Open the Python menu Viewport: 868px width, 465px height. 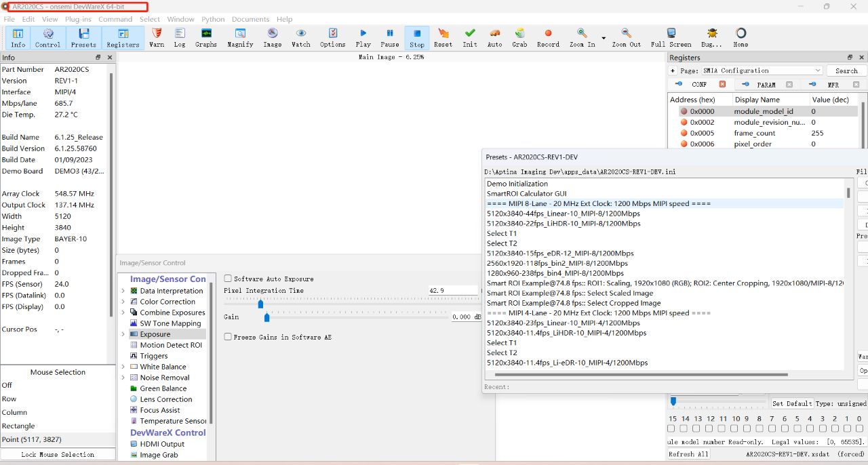pos(213,19)
